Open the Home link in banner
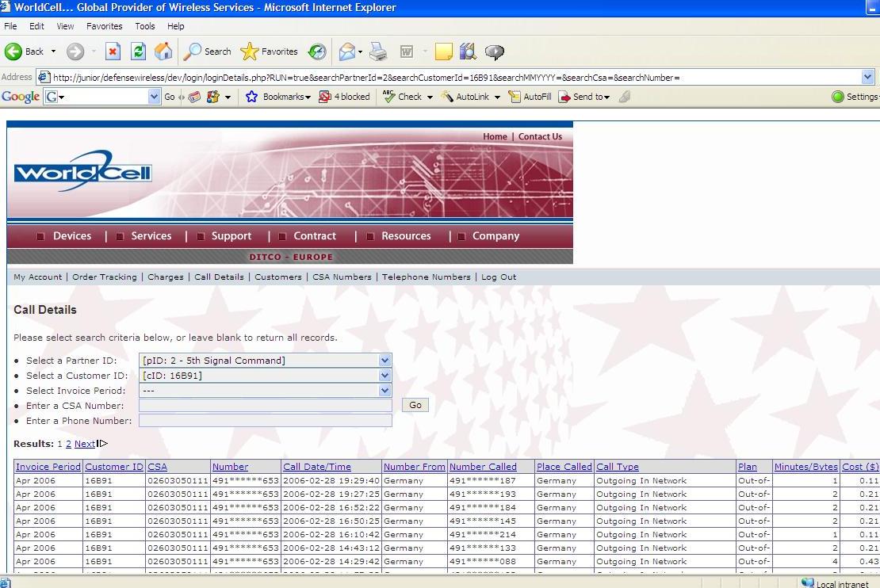880x588 pixels. point(495,136)
